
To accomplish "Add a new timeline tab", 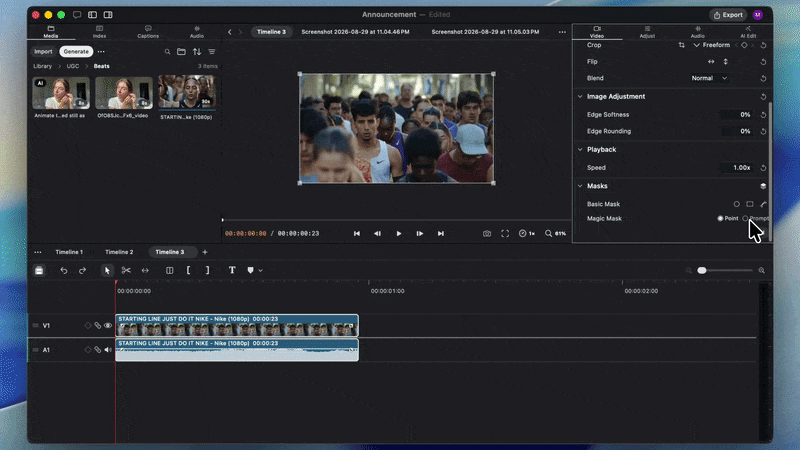I will tap(205, 252).
